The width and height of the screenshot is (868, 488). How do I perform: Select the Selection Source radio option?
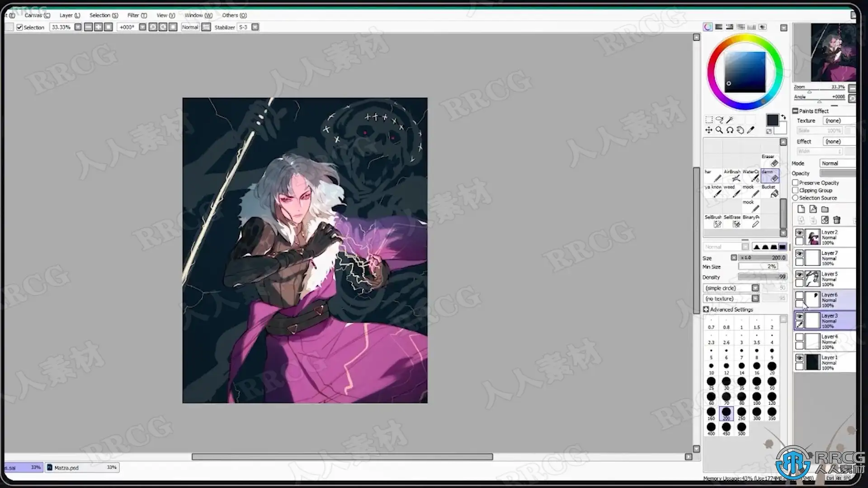[795, 198]
